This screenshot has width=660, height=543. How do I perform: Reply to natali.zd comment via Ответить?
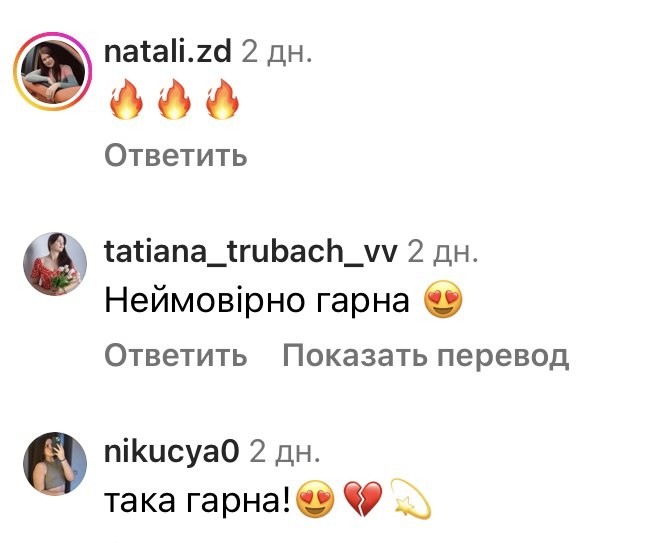coord(176,155)
